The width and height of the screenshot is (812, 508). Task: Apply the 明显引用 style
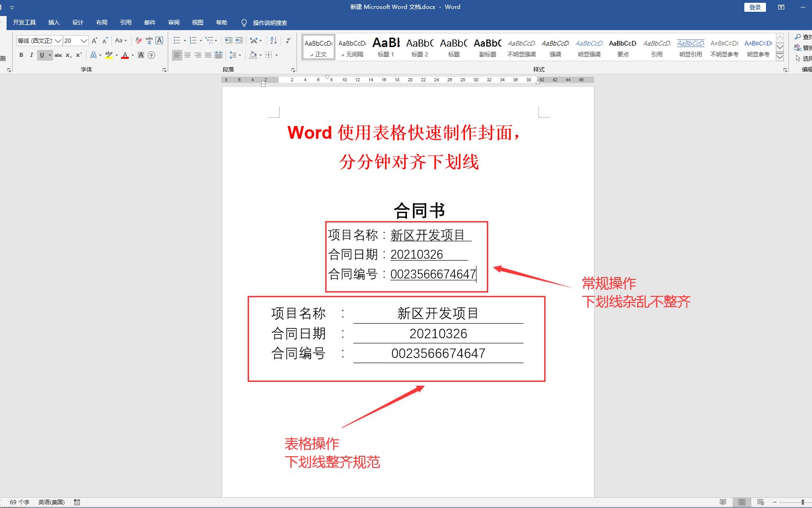pyautogui.click(x=691, y=47)
